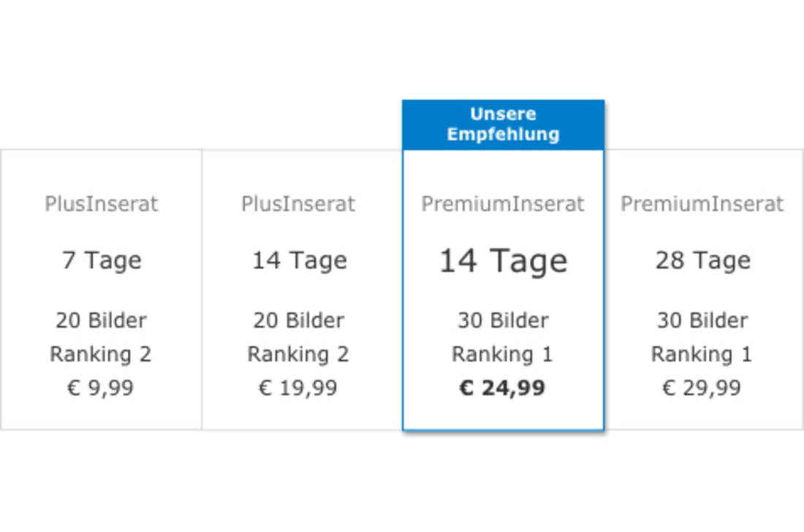This screenshot has width=804, height=532.
Task: Click 20 Bilder under PlusInserat 14 Tage
Action: pyautogui.click(x=299, y=320)
